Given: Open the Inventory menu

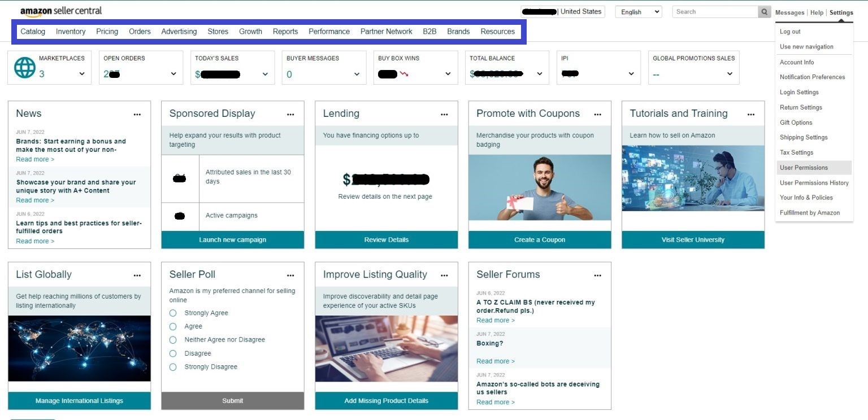Looking at the screenshot, I should coord(71,32).
